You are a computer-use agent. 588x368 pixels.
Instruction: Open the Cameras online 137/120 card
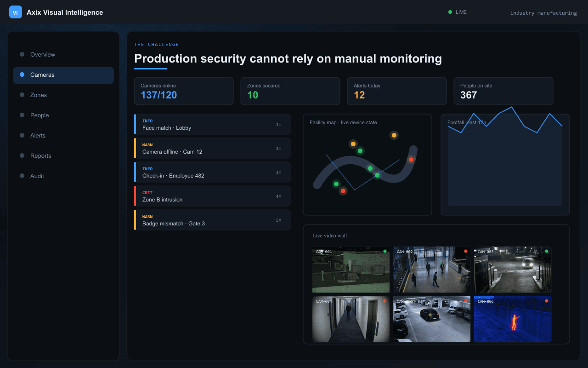click(184, 91)
